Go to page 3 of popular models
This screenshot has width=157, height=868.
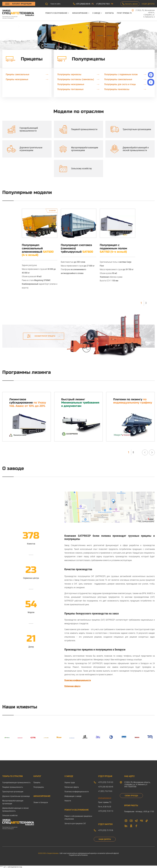click(146, 303)
